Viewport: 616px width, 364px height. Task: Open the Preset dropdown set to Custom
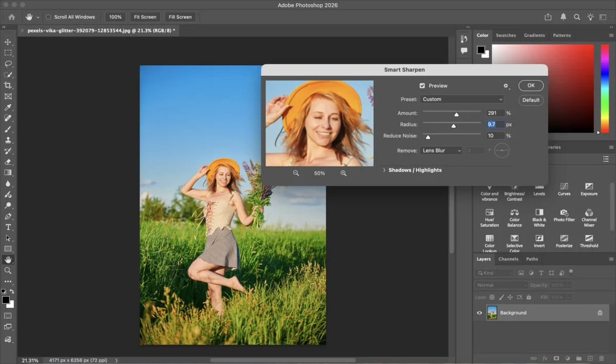point(461,99)
